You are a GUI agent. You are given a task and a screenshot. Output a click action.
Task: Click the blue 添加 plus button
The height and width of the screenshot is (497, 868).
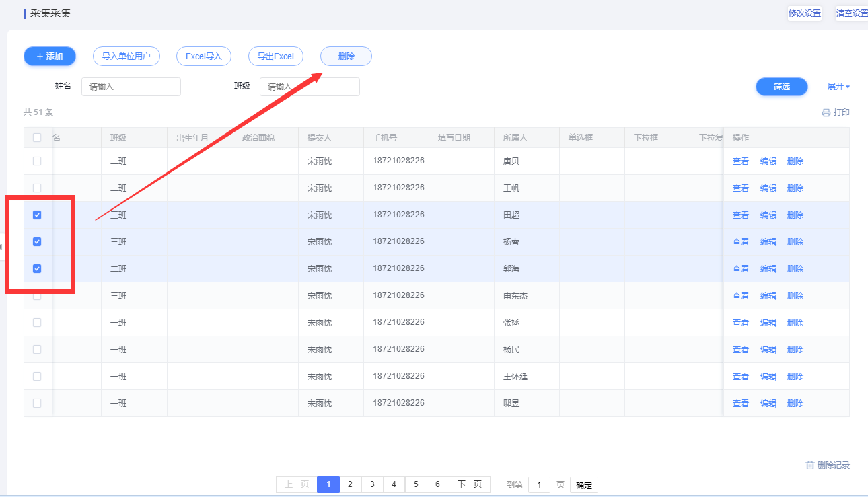[50, 56]
